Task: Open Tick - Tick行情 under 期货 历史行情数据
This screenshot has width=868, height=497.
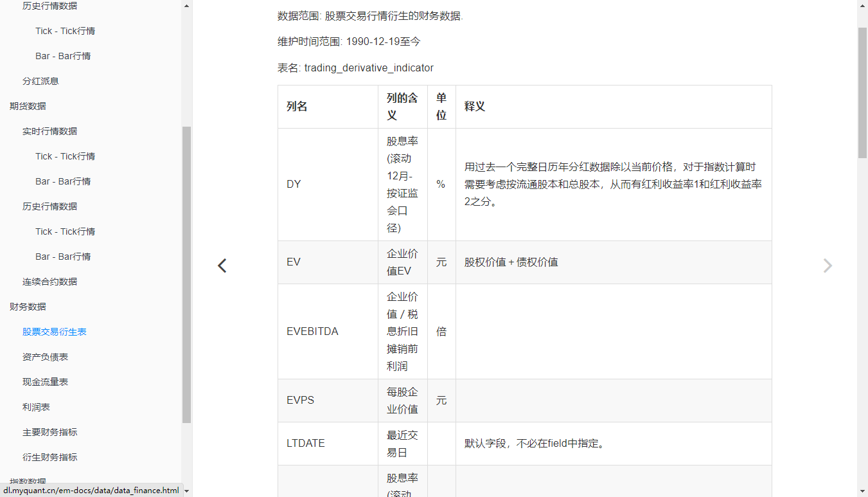Action: [x=65, y=231]
